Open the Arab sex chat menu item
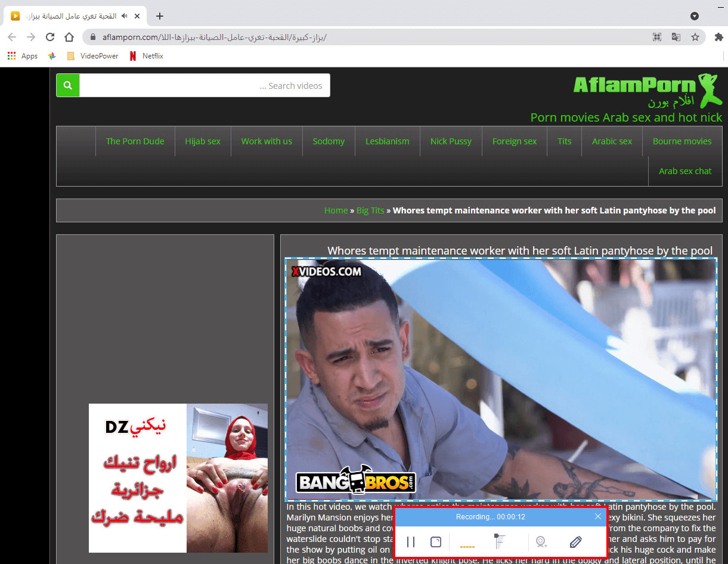The height and width of the screenshot is (564, 728). click(685, 171)
